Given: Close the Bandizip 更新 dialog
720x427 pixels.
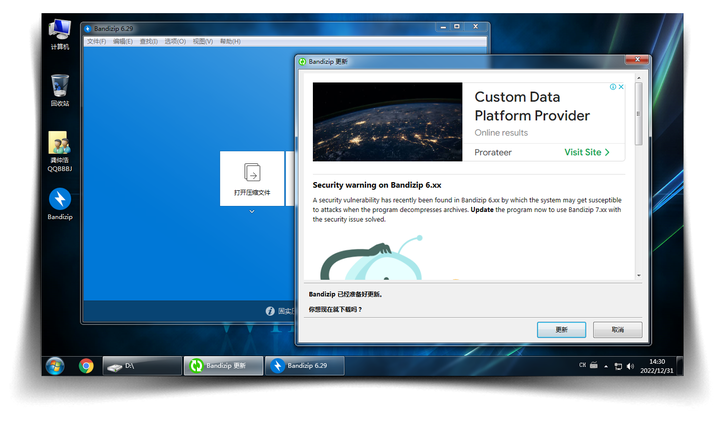Looking at the screenshot, I should (x=637, y=59).
